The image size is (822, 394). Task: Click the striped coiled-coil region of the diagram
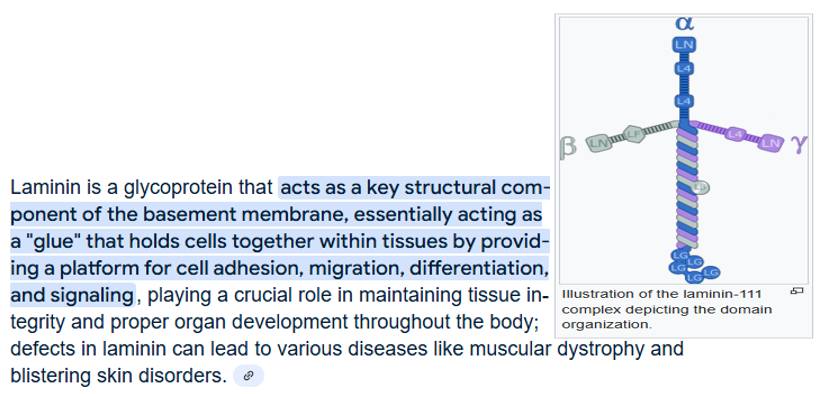tap(685, 189)
